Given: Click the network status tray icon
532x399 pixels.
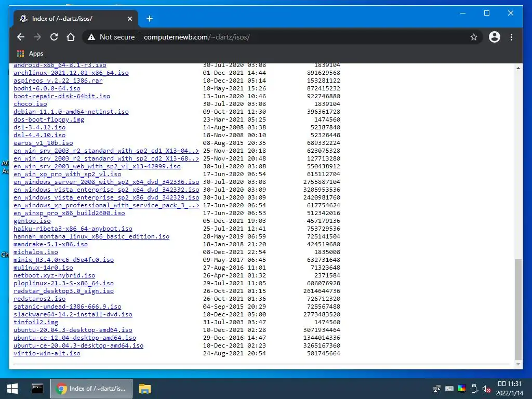Looking at the screenshot, I should (x=437, y=389).
